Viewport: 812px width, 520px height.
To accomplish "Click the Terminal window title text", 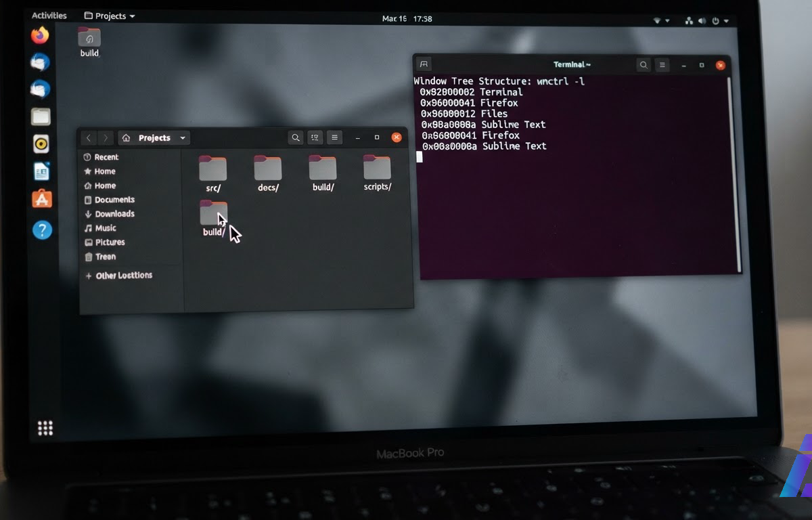I will (572, 65).
